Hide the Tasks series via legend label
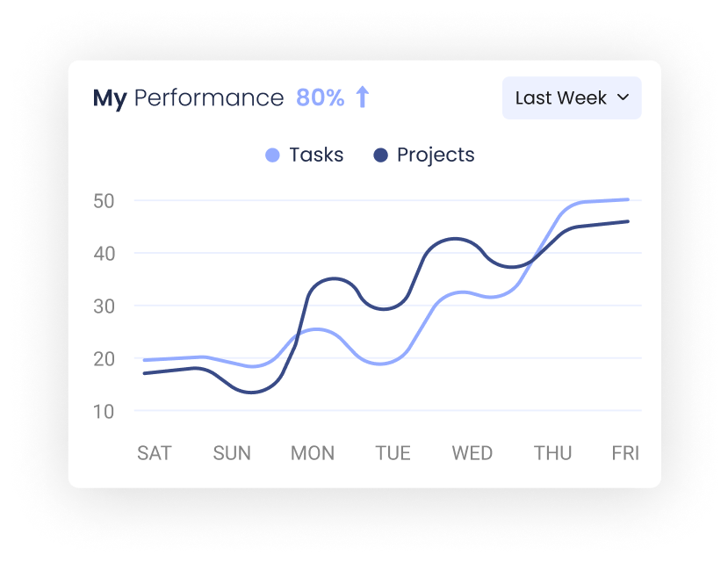This screenshot has height=562, width=728. pyautogui.click(x=316, y=155)
